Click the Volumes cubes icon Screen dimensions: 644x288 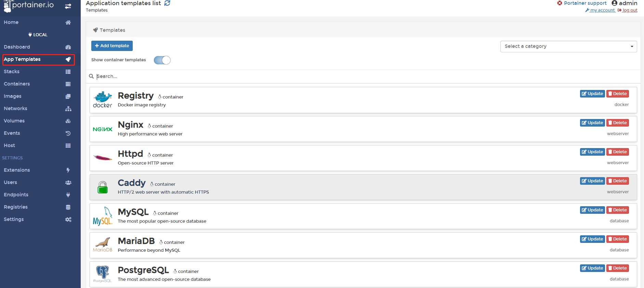point(68,121)
